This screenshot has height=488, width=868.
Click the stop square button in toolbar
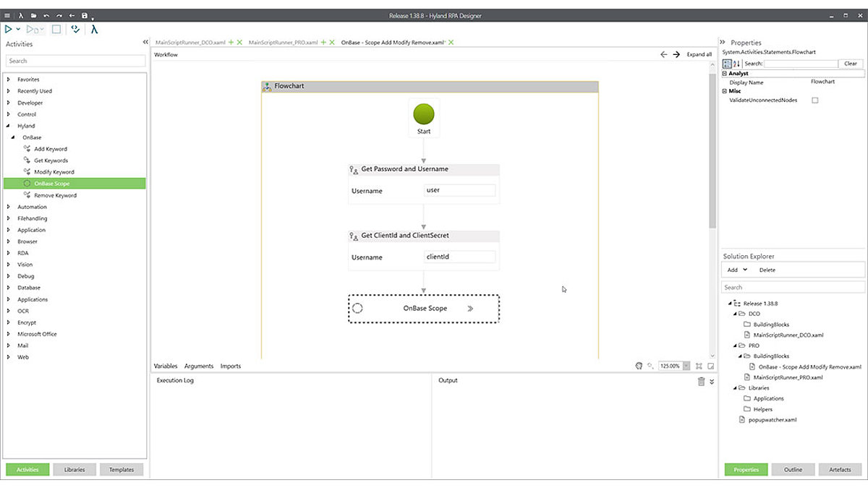coord(56,30)
